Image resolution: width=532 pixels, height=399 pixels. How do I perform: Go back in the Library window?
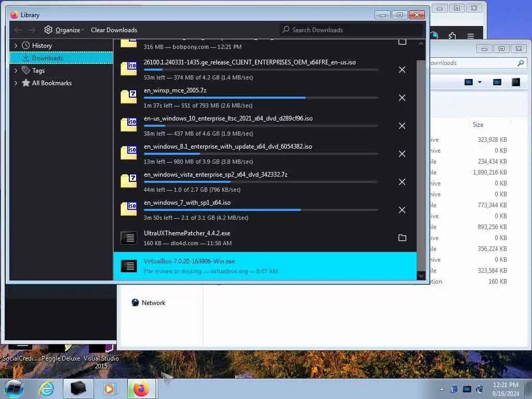coord(18,30)
